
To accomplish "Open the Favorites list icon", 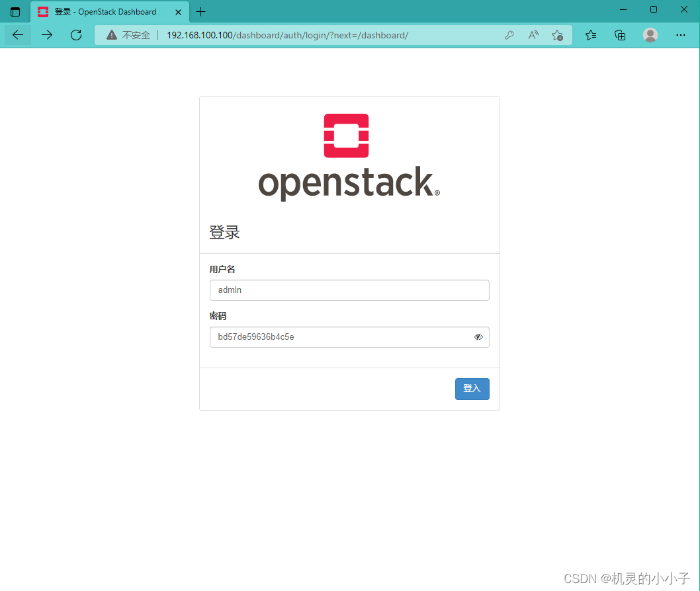I will point(591,35).
